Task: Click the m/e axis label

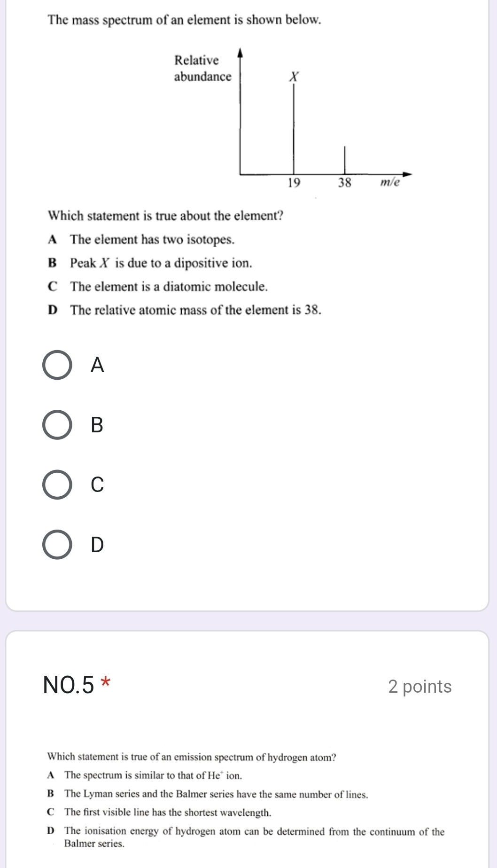Action: pyautogui.click(x=390, y=182)
